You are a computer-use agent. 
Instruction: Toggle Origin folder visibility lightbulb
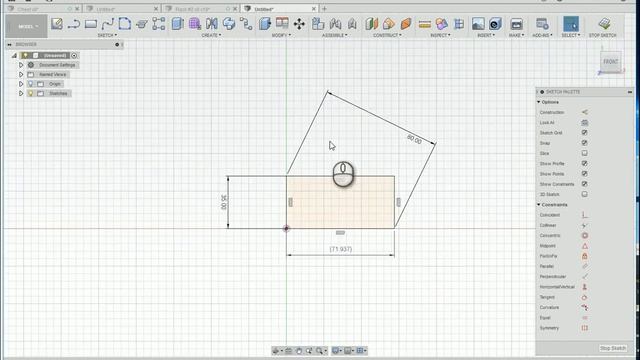pos(31,84)
